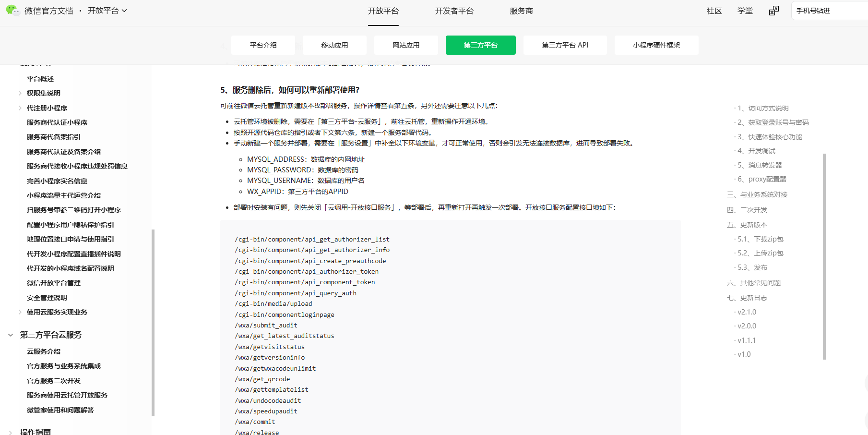Open the 网站应用 tab
The height and width of the screenshot is (435, 868).
click(406, 45)
